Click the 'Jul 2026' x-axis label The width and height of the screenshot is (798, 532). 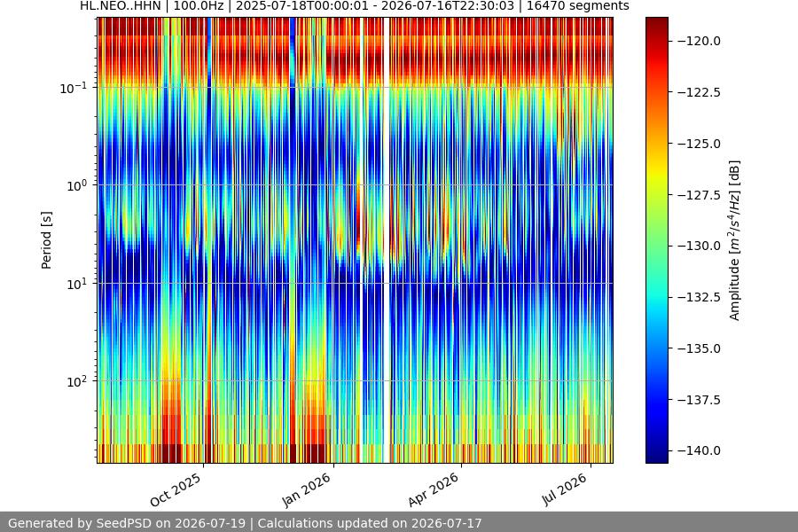click(x=564, y=489)
